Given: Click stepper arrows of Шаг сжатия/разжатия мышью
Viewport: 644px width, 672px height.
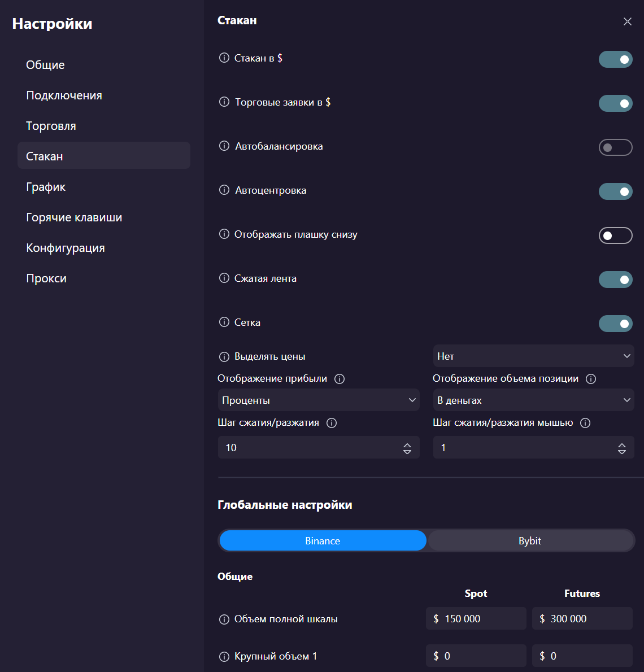Looking at the screenshot, I should tap(622, 448).
